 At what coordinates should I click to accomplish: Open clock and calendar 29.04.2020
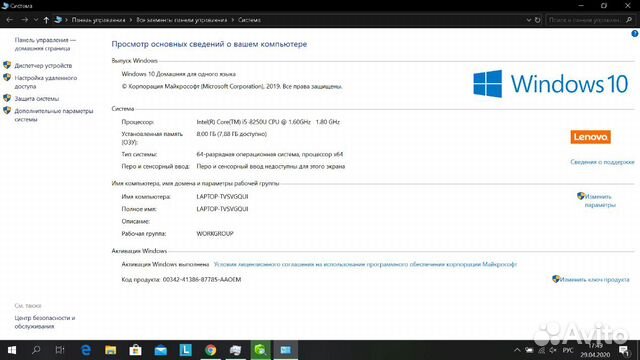tap(595, 350)
